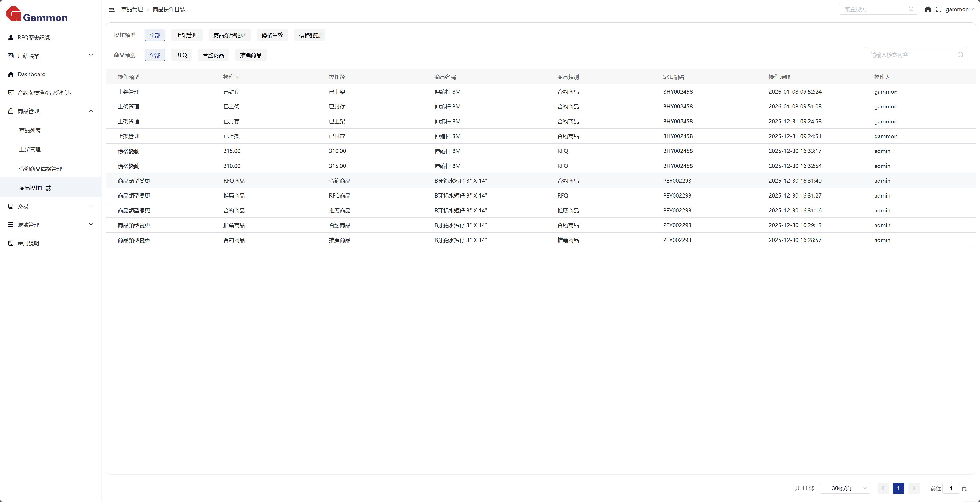Click page 1 pagination button
980x502 pixels.
pos(898,488)
